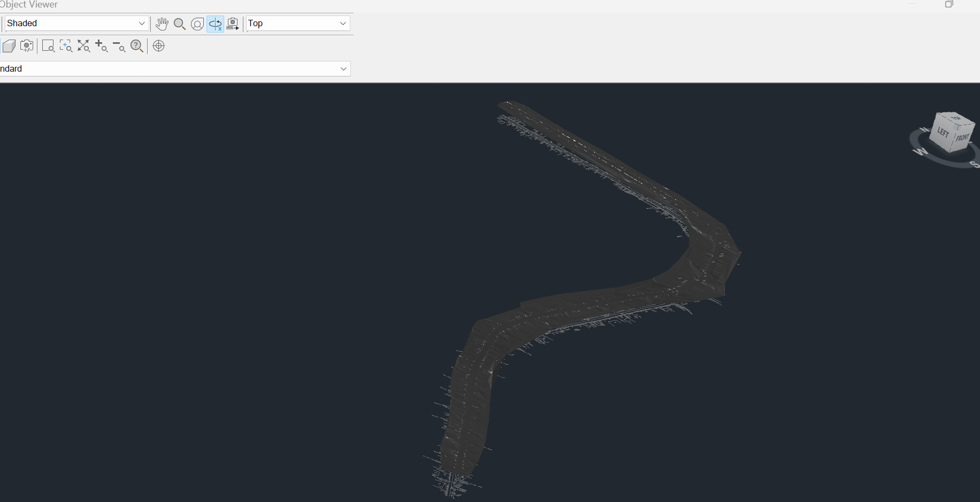This screenshot has width=980, height=502.
Task: Click the FRONT face of ViewCube
Action: [x=962, y=137]
